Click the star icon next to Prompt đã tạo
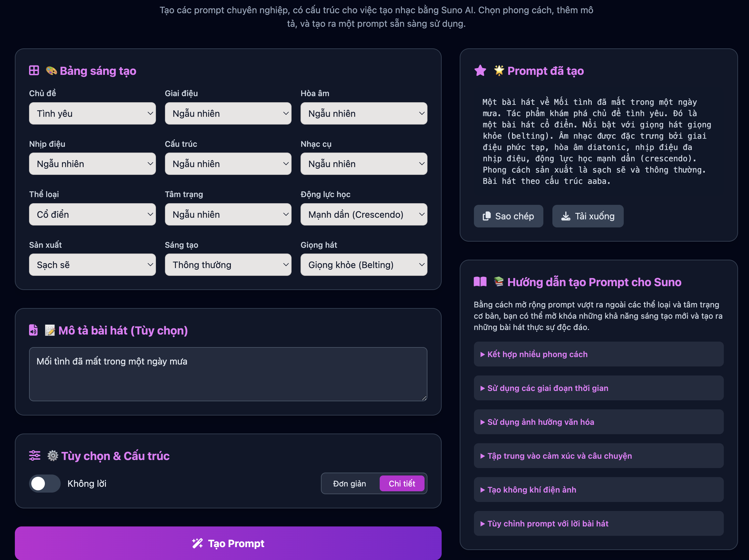 480,71
